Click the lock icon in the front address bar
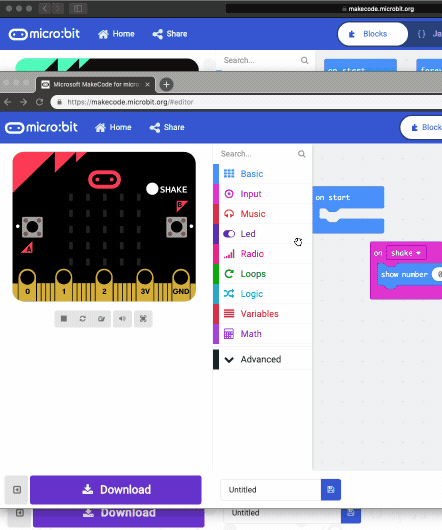Viewport: 442px width, 530px height. pos(59,102)
